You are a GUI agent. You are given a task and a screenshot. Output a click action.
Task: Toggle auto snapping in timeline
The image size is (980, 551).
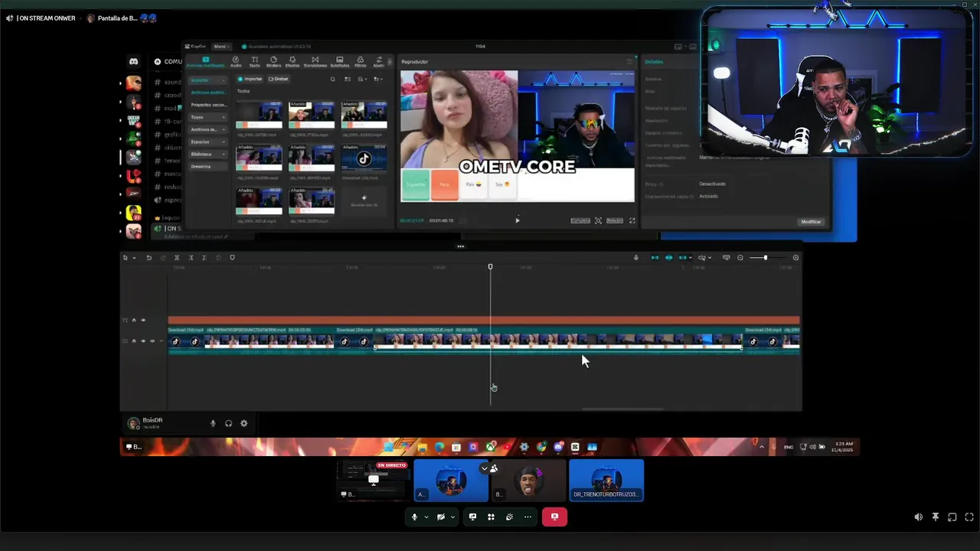coord(668,258)
